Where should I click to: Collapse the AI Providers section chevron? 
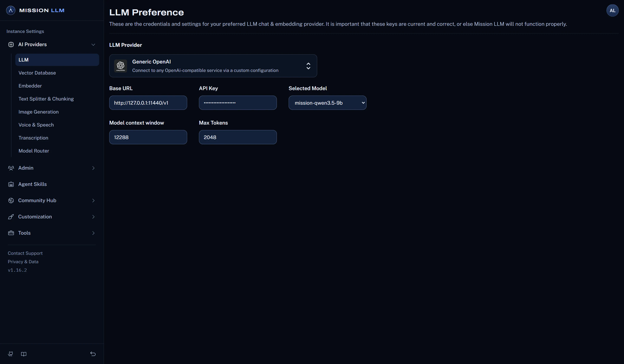coord(93,45)
